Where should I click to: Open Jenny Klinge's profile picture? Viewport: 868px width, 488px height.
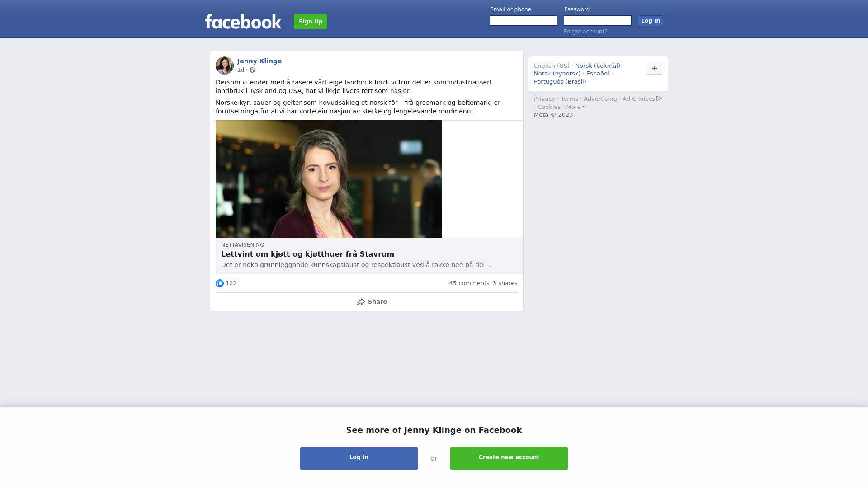click(x=225, y=66)
